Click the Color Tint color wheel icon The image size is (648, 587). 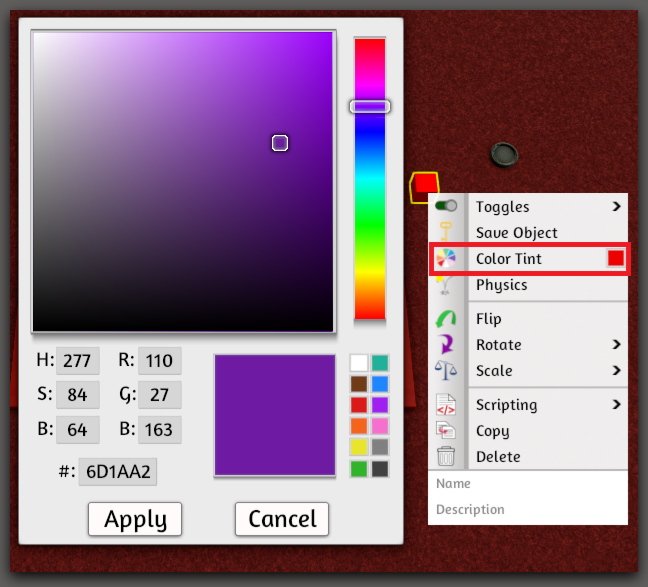coord(446,258)
